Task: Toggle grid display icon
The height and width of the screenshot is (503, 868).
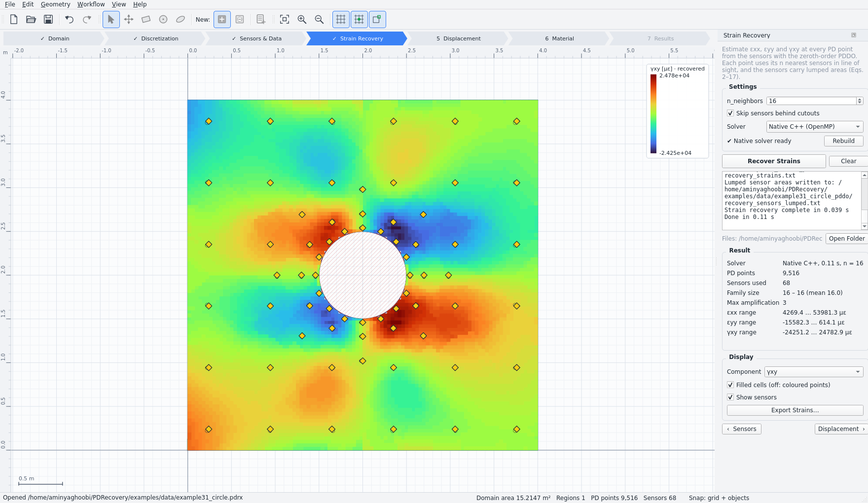Action: point(341,19)
